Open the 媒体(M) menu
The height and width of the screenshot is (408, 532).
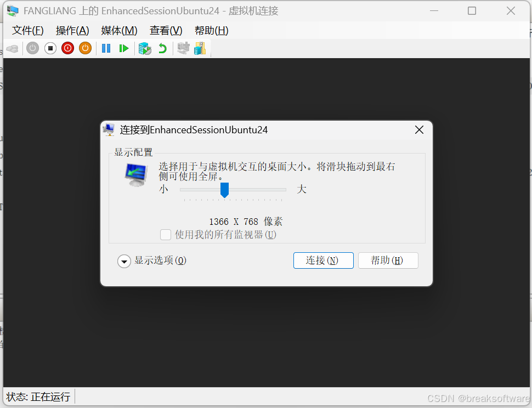pos(119,31)
